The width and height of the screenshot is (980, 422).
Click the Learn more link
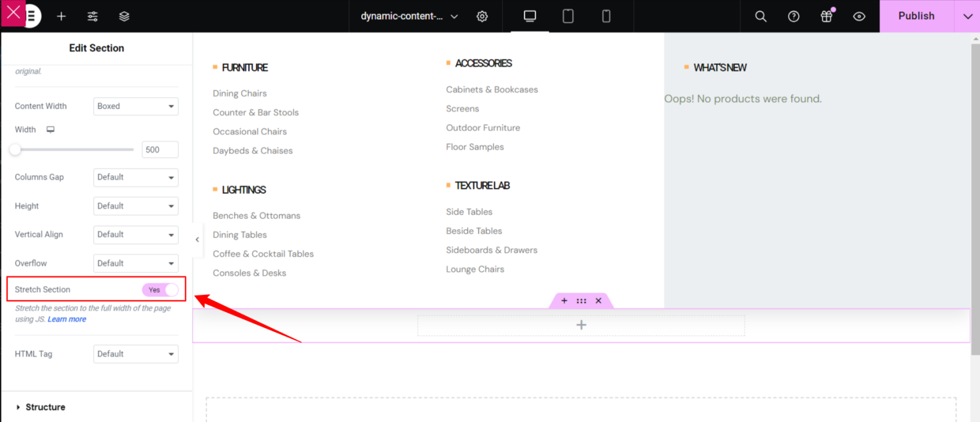pos(66,319)
